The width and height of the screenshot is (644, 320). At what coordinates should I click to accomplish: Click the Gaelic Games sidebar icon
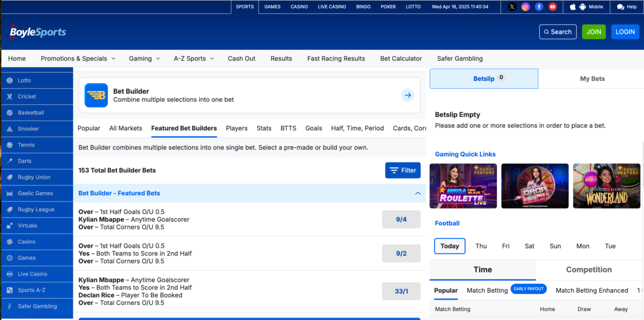[x=10, y=193]
